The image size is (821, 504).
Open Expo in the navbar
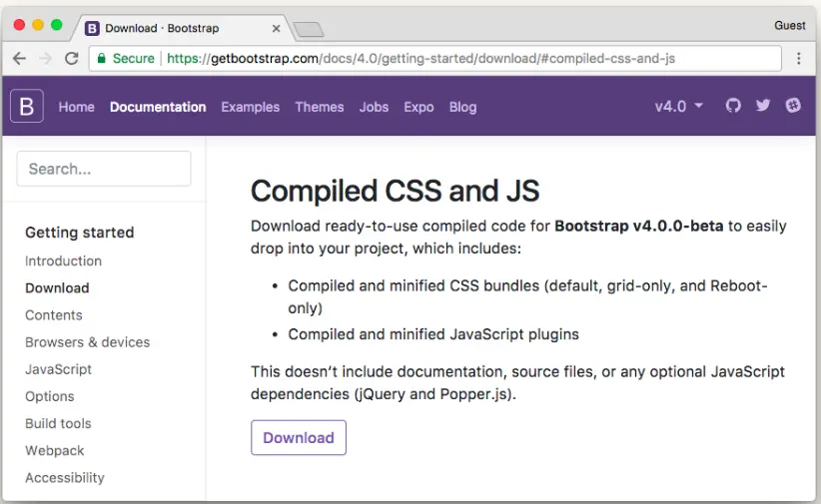point(418,107)
